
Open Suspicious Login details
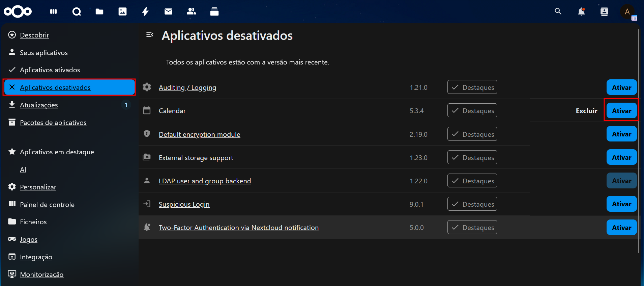click(x=184, y=204)
